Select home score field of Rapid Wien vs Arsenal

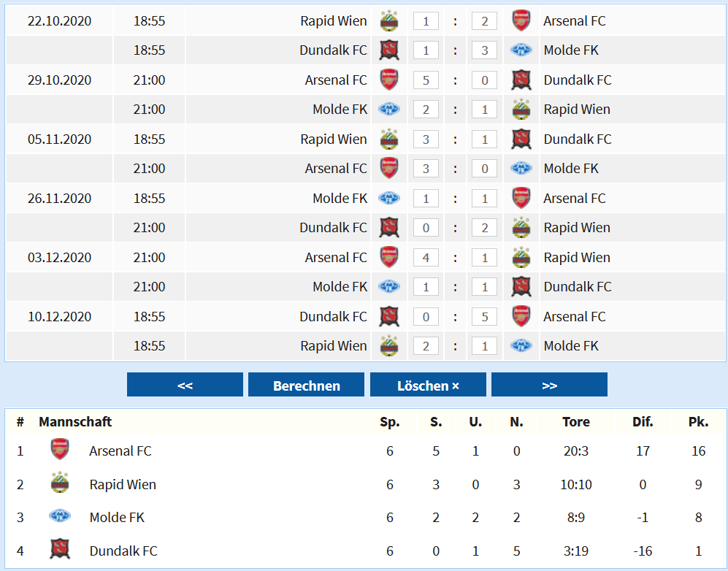click(x=426, y=21)
